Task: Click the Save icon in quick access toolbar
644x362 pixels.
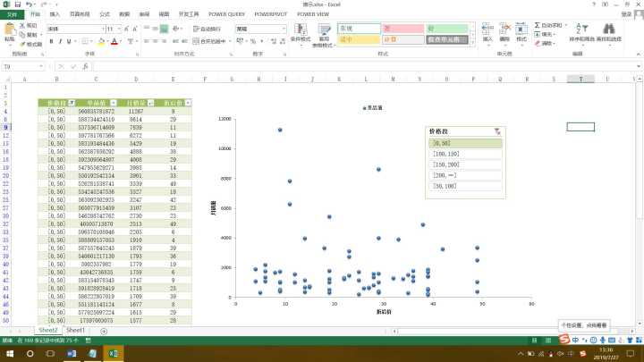Action: click(x=19, y=4)
